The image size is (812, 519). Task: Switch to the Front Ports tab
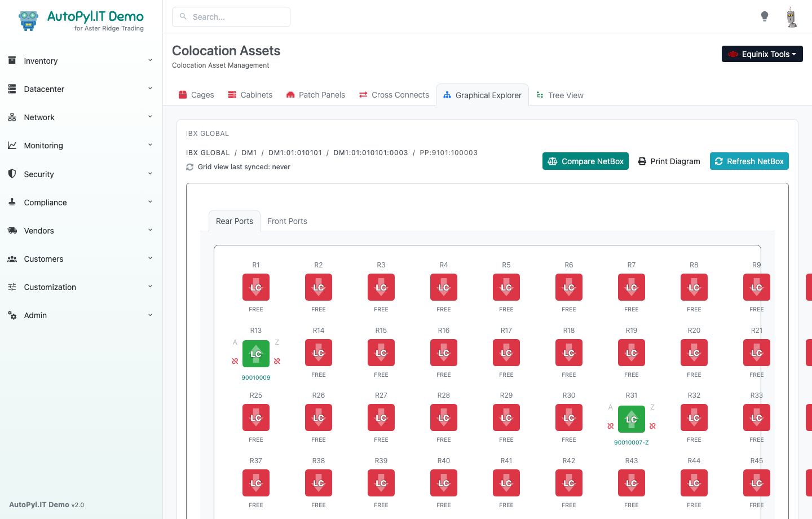(287, 221)
